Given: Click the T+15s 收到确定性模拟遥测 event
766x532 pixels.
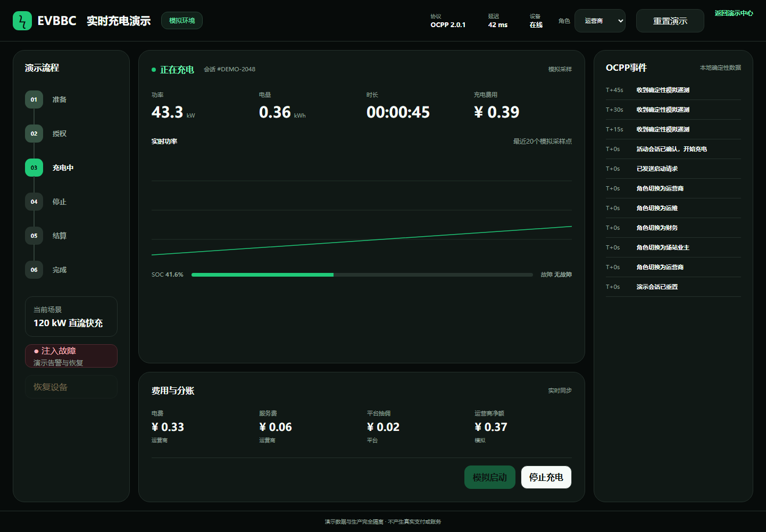Looking at the screenshot, I should 673,129.
